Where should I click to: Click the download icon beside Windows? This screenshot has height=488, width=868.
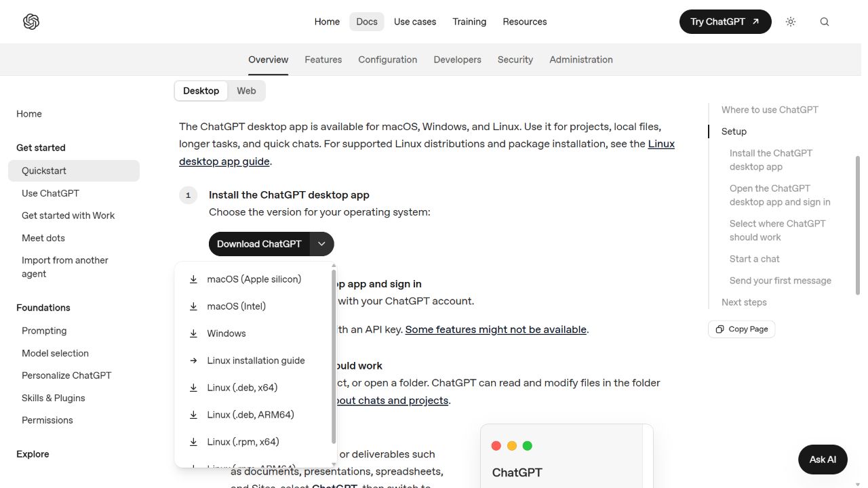coord(193,333)
